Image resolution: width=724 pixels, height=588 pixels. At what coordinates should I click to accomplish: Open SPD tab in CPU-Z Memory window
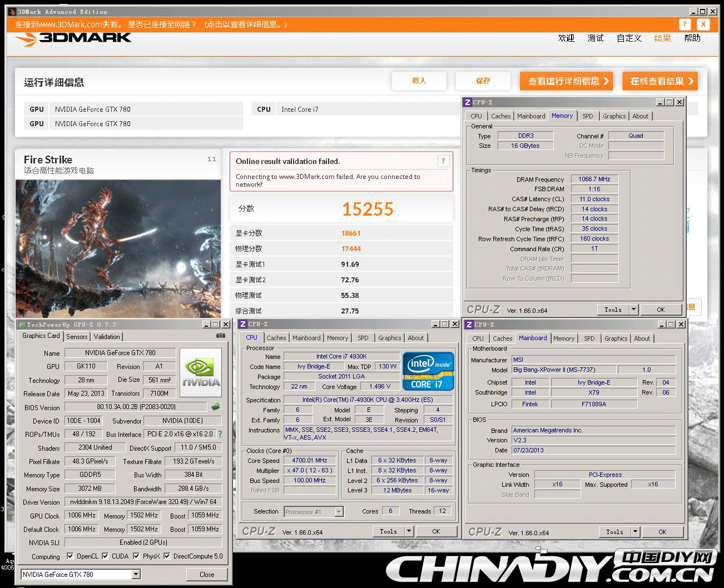(588, 116)
